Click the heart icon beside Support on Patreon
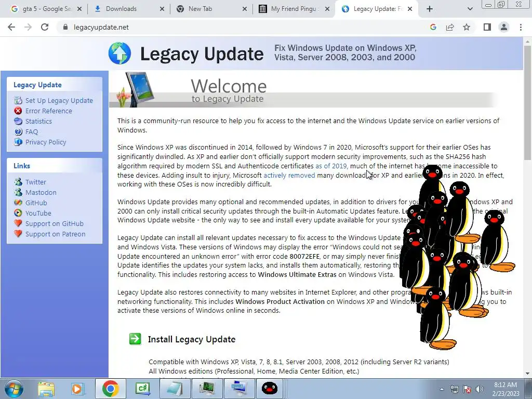This screenshot has height=399, width=532. tap(18, 234)
